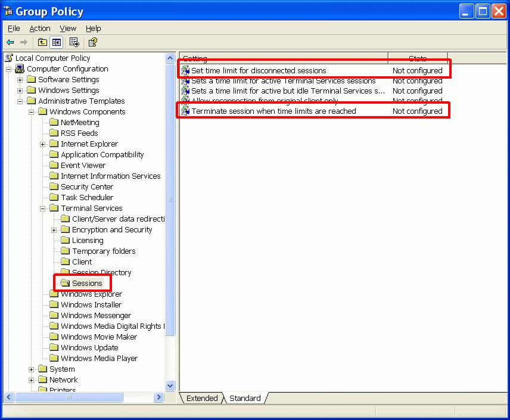Click the Temporary folders folder icon
The width and height of the screenshot is (510, 420).
[x=66, y=251]
